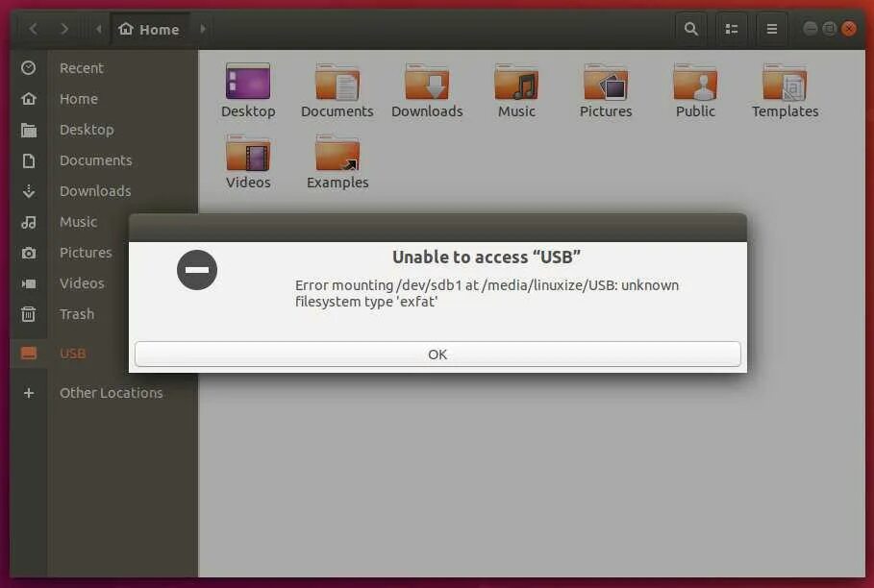This screenshot has width=874, height=588.
Task: Click the sidebar Pictures camera icon
Action: point(29,253)
